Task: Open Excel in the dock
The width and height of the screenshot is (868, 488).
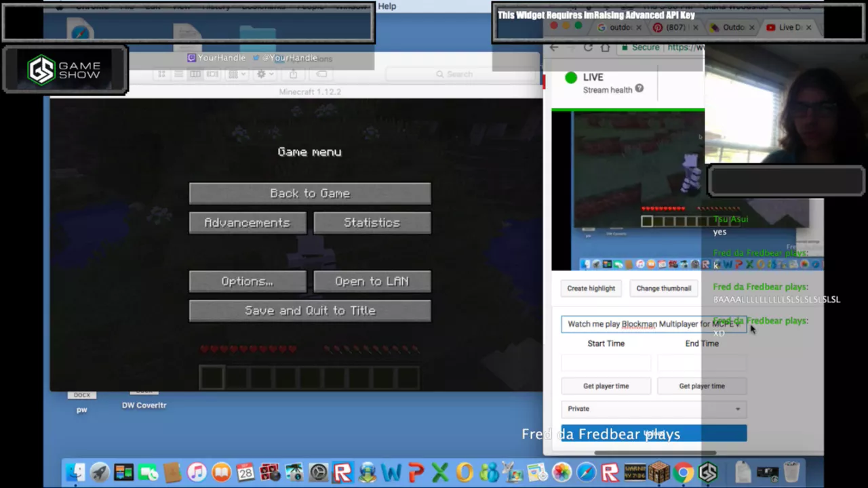Action: 440,472
